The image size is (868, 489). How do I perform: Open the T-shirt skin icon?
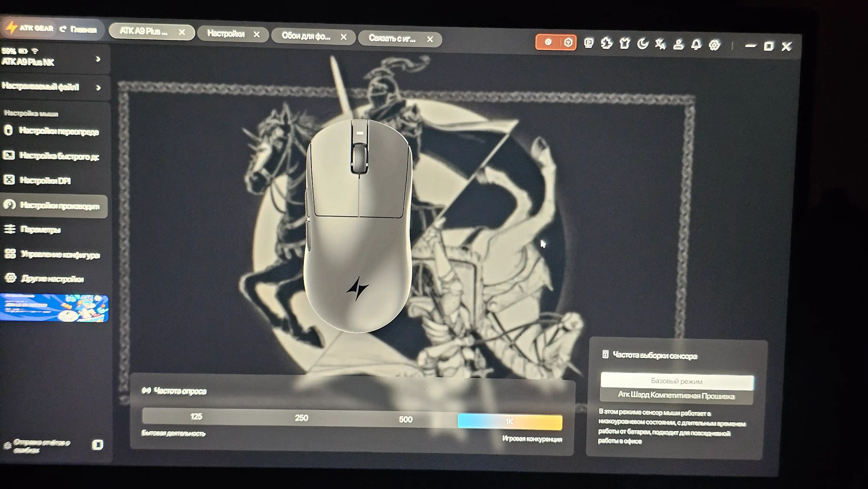(625, 44)
